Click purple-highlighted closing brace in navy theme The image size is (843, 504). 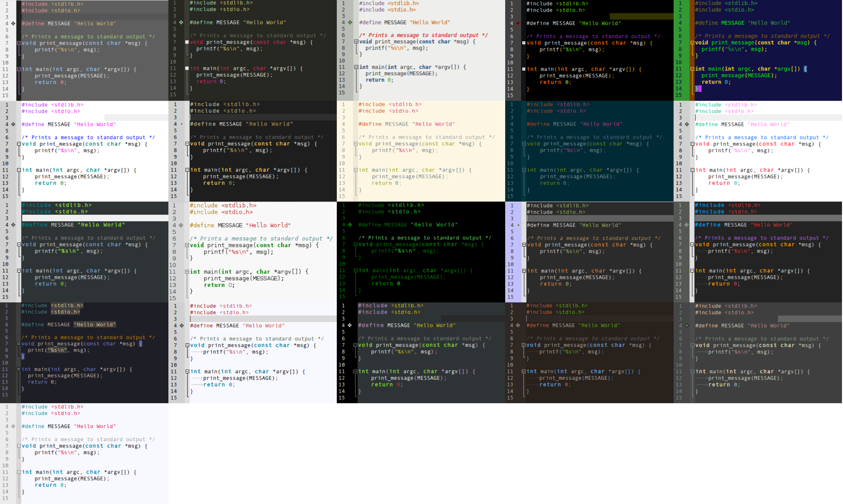coord(698,89)
